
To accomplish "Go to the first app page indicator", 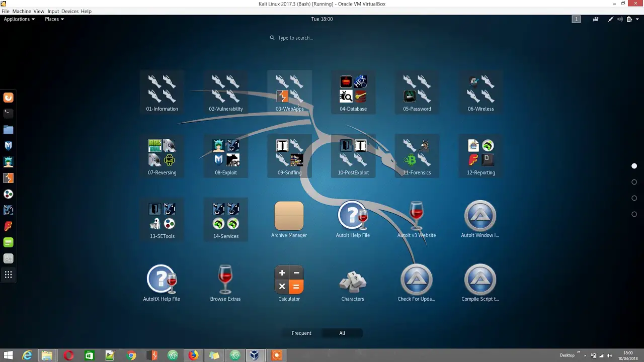I will [634, 166].
